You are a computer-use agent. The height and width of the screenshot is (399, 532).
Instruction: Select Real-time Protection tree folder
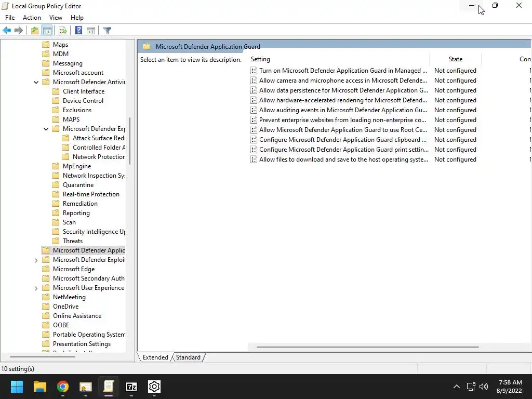(91, 194)
